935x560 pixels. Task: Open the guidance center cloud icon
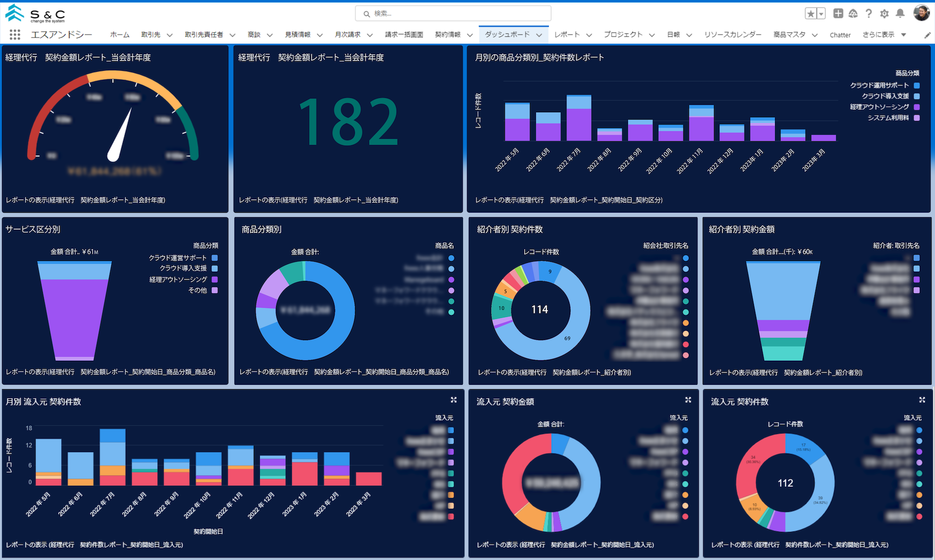coord(853,13)
